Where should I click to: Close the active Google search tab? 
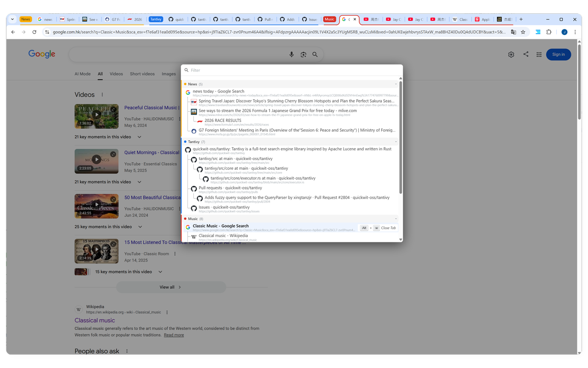pos(355,19)
